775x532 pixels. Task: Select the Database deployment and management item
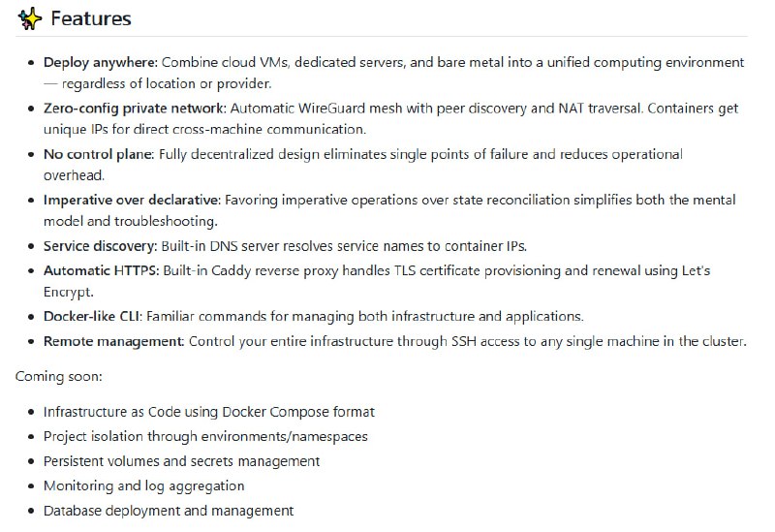pyautogui.click(x=168, y=511)
